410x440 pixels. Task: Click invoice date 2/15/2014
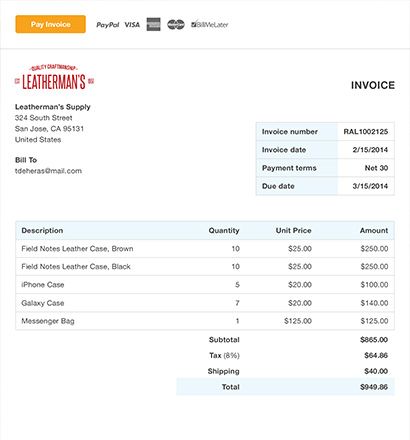click(370, 150)
